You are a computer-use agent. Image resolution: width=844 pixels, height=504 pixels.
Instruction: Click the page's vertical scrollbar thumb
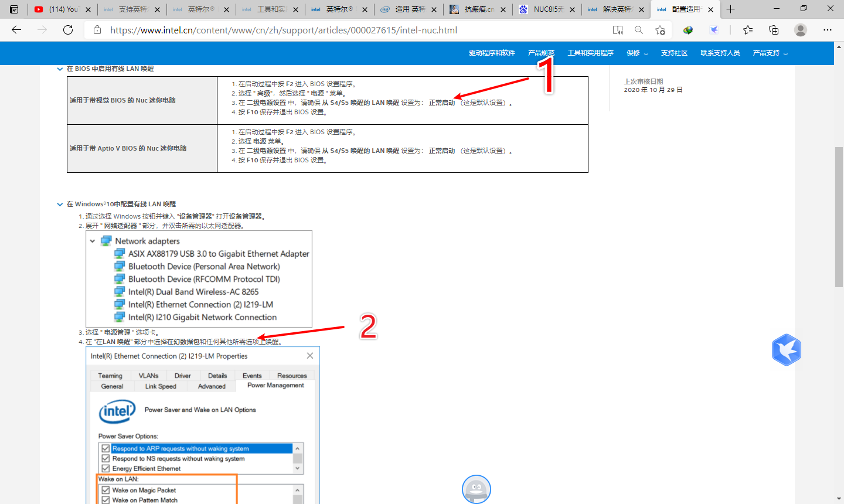839,217
